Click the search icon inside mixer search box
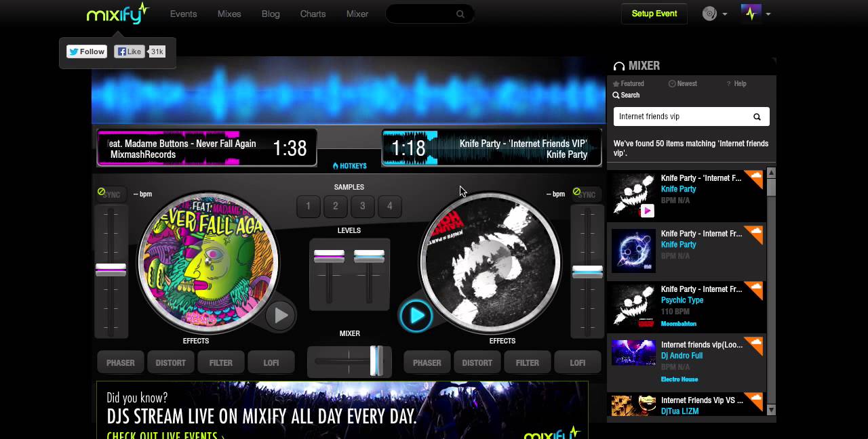The width and height of the screenshot is (868, 439). (757, 117)
